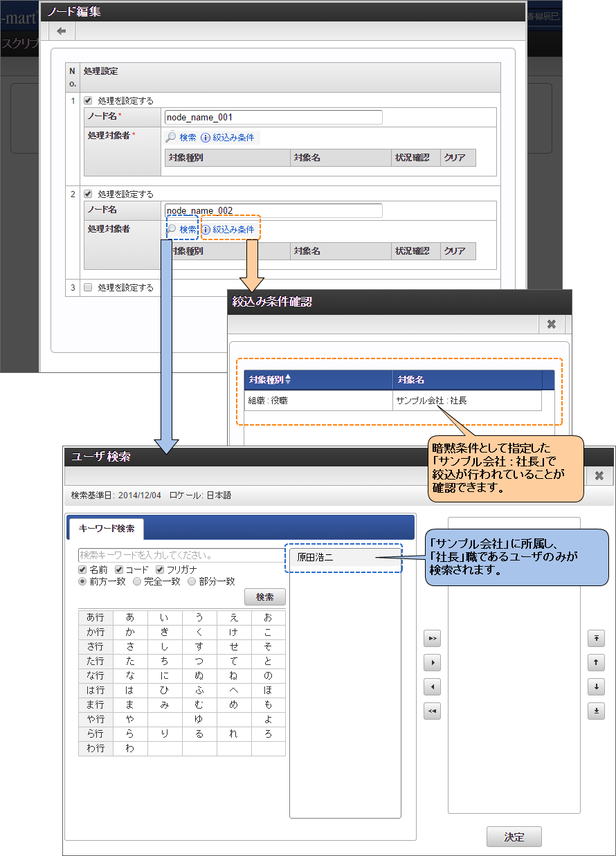Click the き kana cell
This screenshot has width=616, height=856.
(x=165, y=632)
